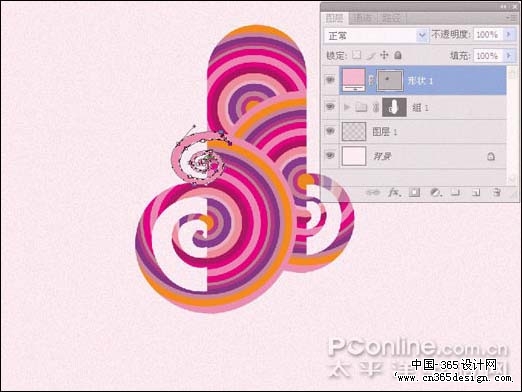This screenshot has height=392, width=522.
Task: Select the vector mask thumbnail of 形状 1
Action: tap(390, 80)
